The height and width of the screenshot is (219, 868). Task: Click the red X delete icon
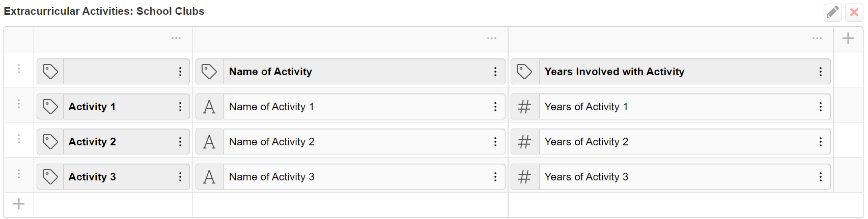[x=854, y=12]
